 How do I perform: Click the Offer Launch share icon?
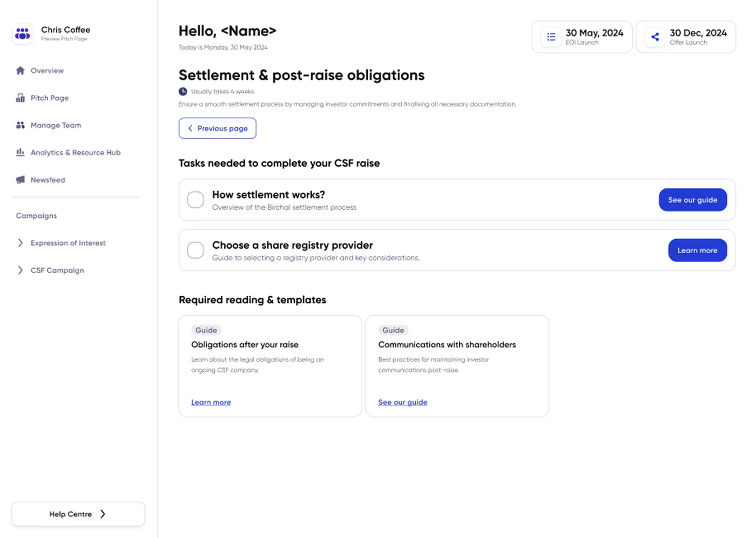[x=655, y=37]
